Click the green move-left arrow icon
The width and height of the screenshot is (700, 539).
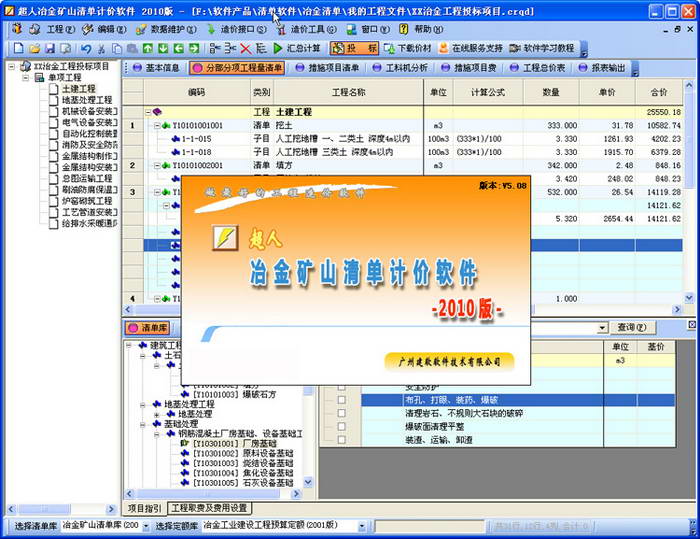pos(179,48)
